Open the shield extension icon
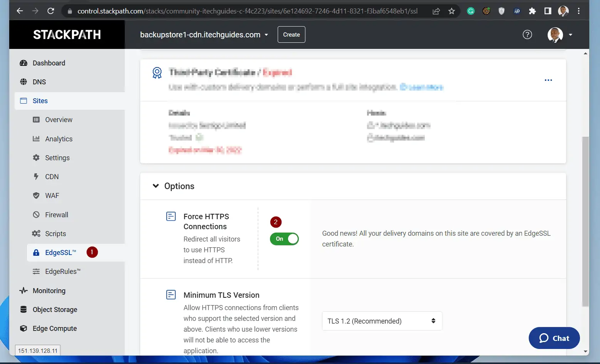Viewport: 600px width, 364px height. click(x=501, y=11)
